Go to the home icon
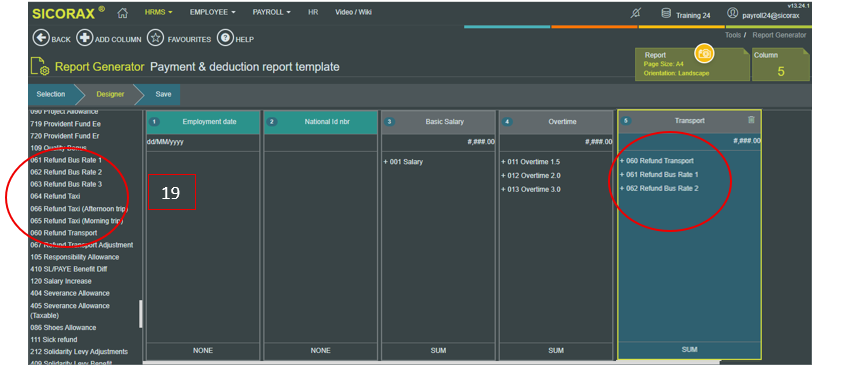The image size is (849, 366). (123, 12)
